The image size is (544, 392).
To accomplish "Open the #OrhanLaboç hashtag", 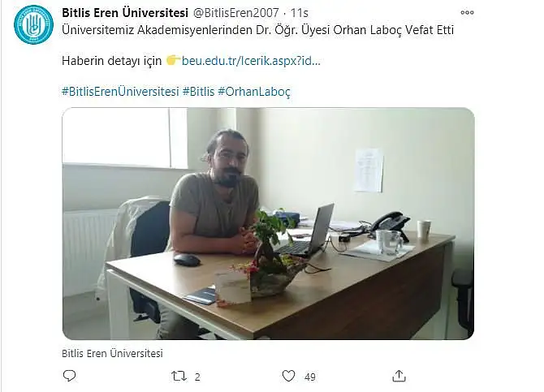I will (254, 92).
